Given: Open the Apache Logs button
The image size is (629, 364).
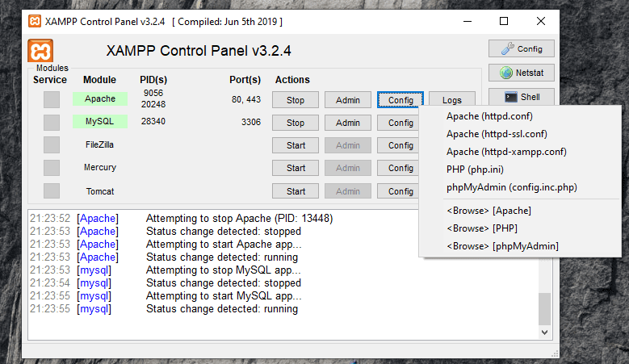Looking at the screenshot, I should [x=452, y=98].
